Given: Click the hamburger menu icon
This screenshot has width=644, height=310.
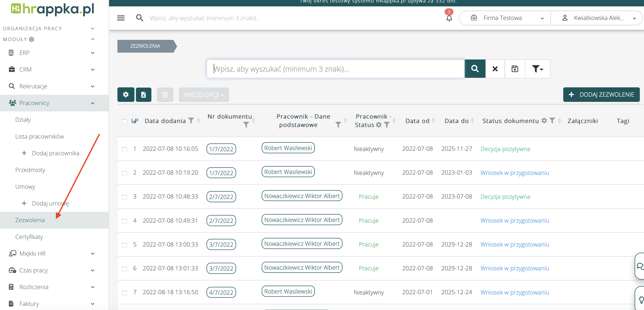Looking at the screenshot, I should [121, 18].
